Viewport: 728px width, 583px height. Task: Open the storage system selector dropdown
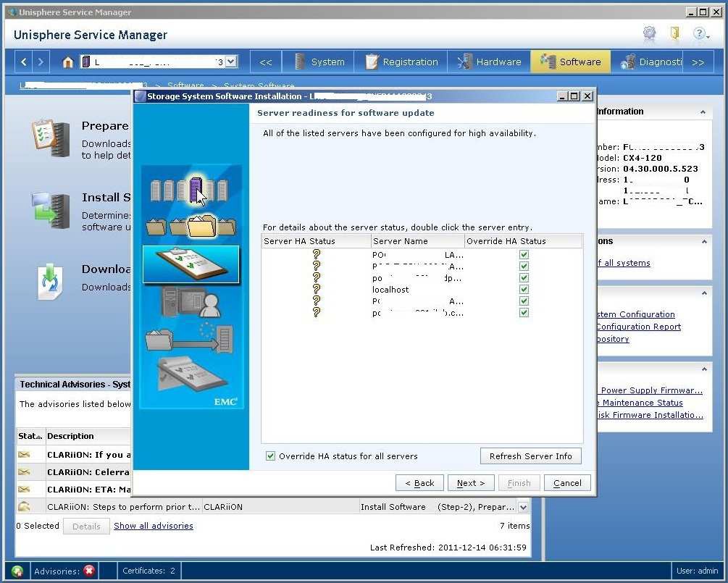tap(231, 62)
